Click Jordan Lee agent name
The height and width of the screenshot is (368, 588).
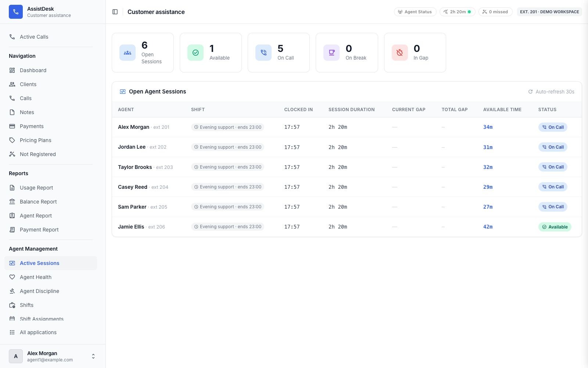[x=132, y=147]
